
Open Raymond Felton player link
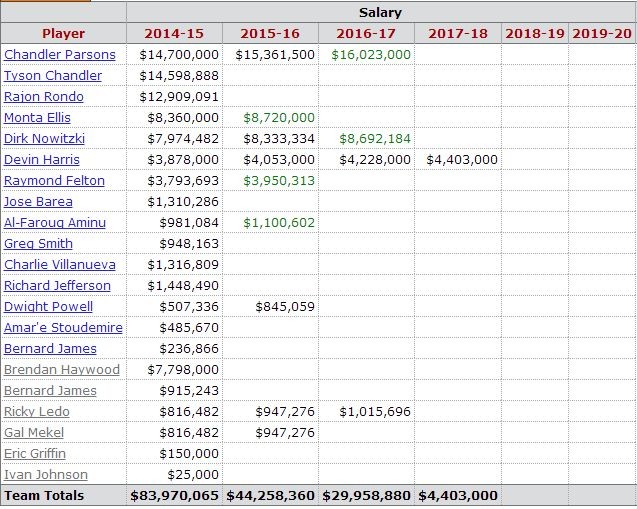point(54,180)
